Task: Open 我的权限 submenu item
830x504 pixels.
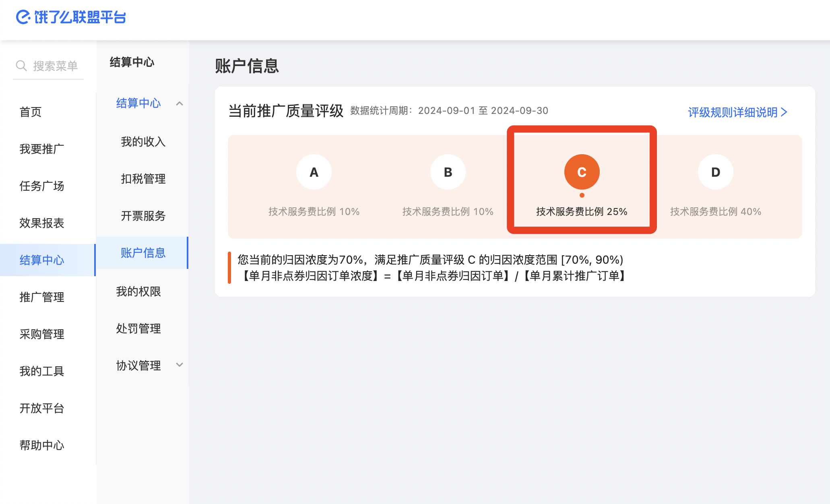Action: click(x=138, y=291)
